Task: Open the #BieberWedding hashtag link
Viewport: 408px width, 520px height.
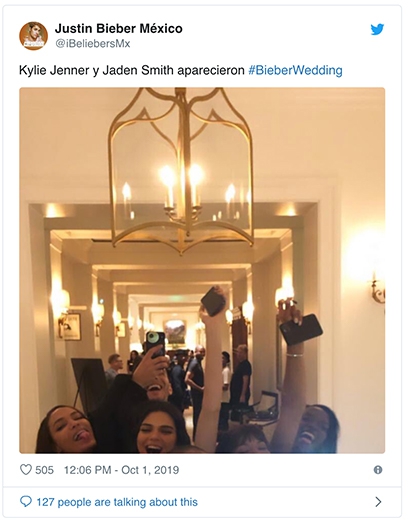Action: click(295, 71)
